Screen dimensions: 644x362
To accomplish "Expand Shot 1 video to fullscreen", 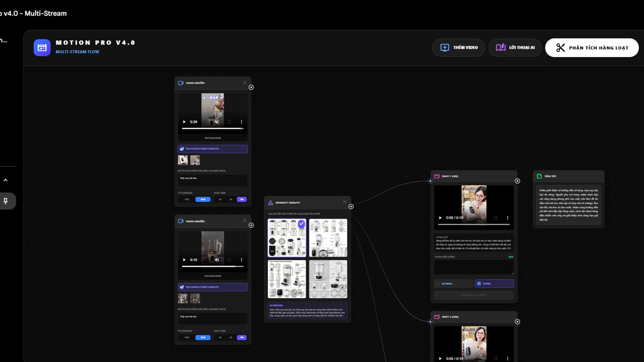I will [496, 218].
